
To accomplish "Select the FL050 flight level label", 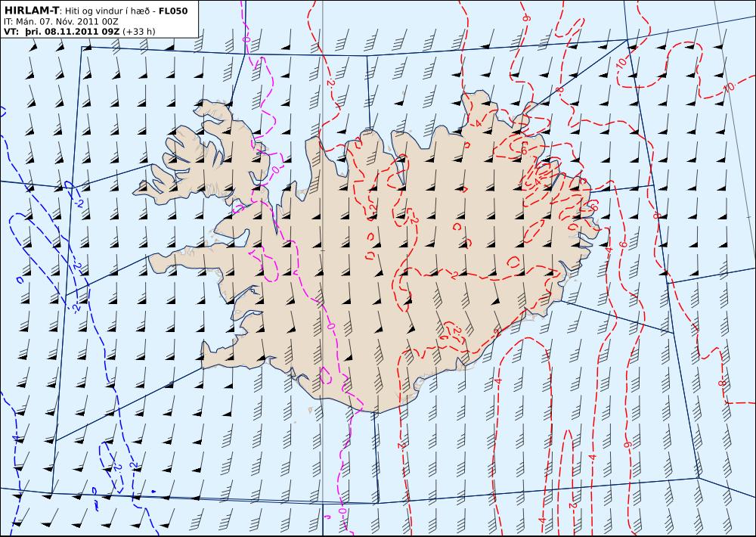I will coord(173,11).
